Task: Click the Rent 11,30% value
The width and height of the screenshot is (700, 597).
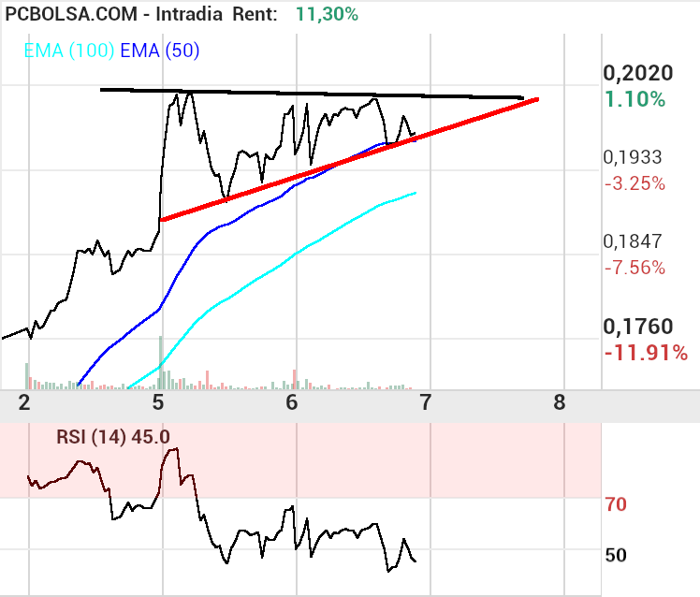Action: [x=326, y=14]
